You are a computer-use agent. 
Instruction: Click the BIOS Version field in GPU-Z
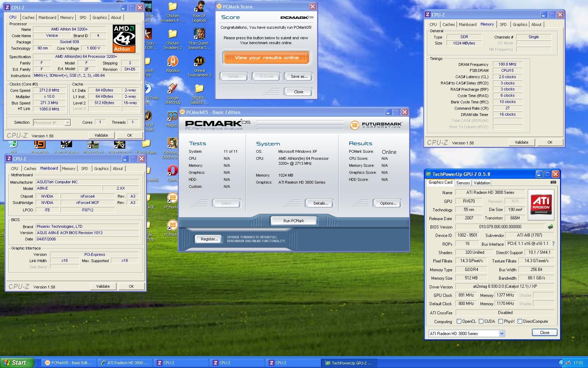[x=500, y=227]
